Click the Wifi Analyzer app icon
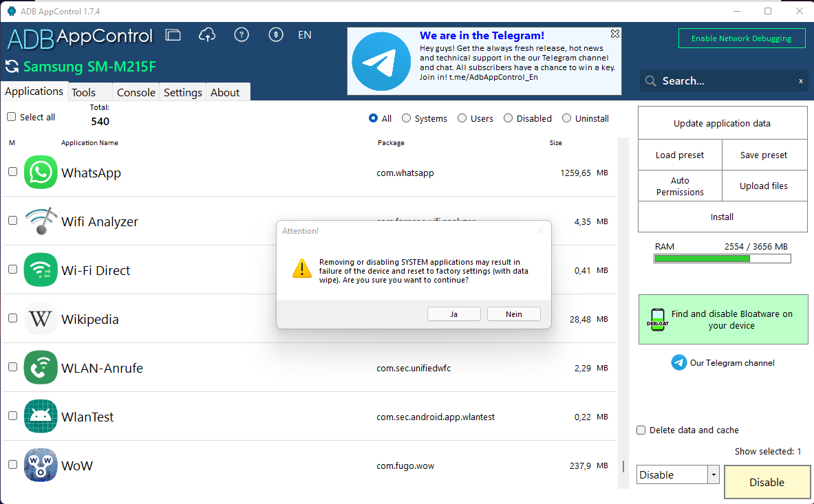 41,221
